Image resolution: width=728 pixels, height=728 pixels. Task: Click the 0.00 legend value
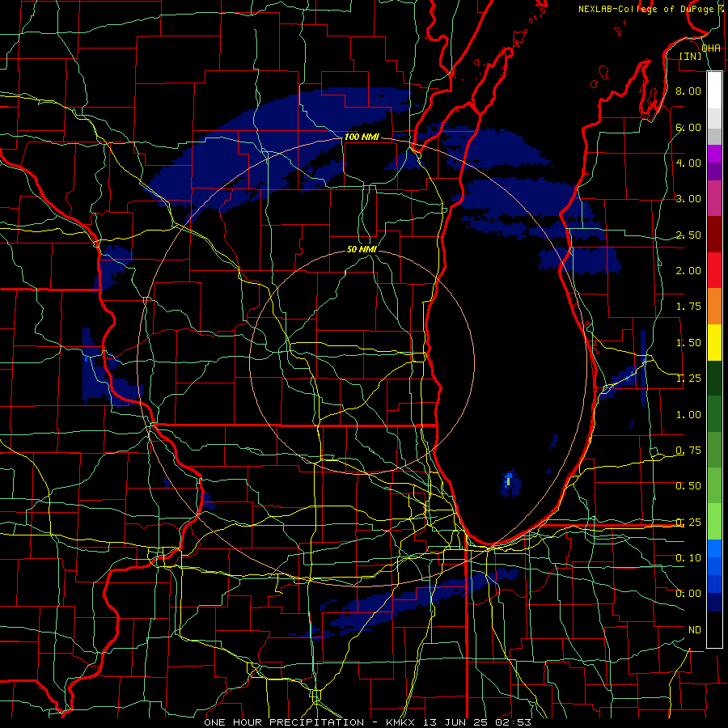coord(688,594)
